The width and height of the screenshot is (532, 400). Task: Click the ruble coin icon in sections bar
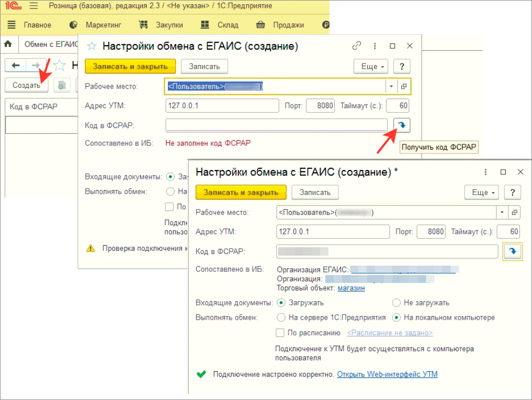326,25
